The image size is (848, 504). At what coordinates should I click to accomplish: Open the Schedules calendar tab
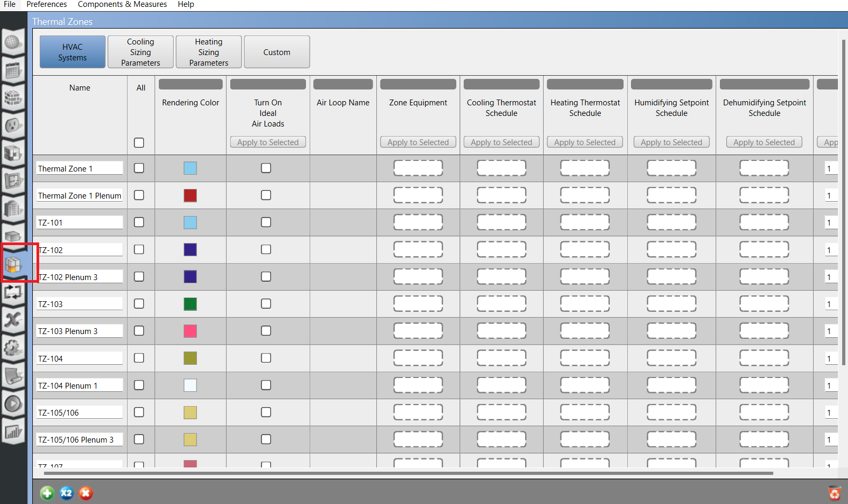tap(13, 70)
